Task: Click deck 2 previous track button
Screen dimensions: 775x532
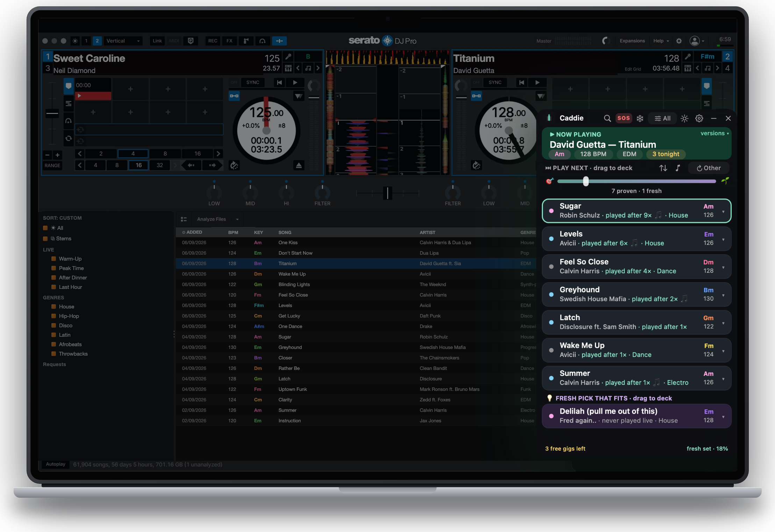Action: point(521,82)
